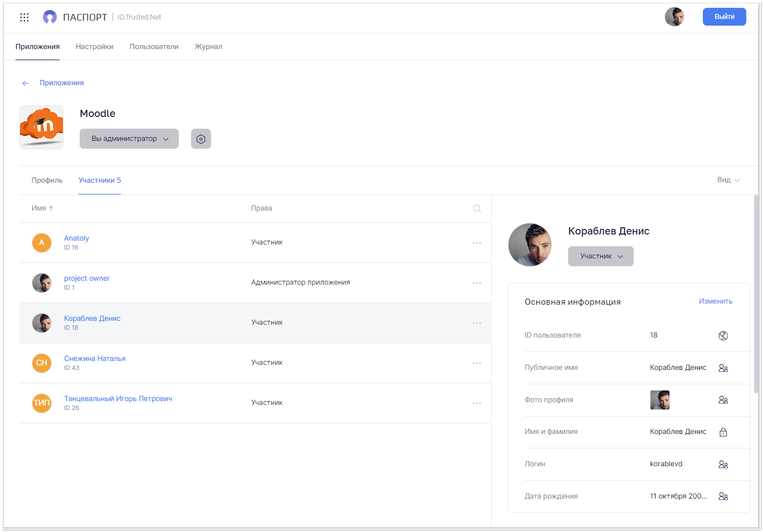
Task: Open Снежина Наталья user link
Action: point(95,359)
